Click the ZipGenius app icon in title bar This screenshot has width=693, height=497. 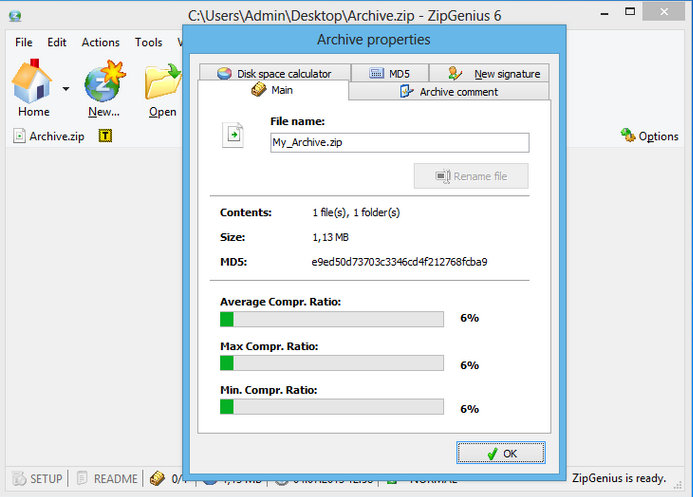point(15,16)
